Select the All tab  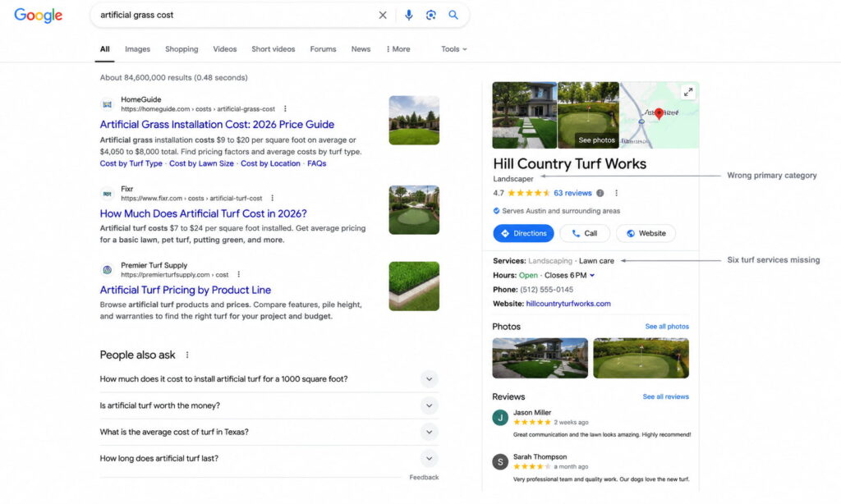[x=104, y=48]
